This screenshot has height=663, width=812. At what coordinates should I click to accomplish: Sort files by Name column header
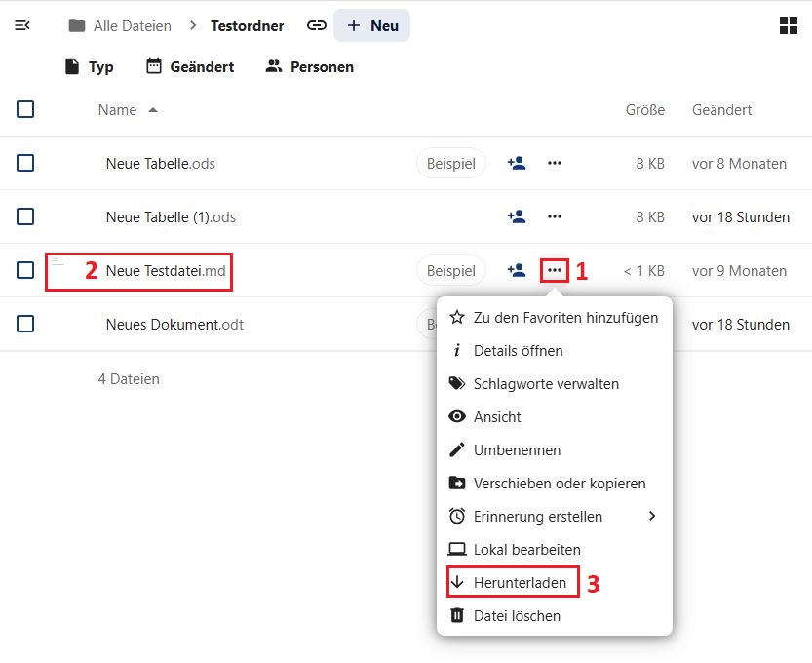point(118,110)
